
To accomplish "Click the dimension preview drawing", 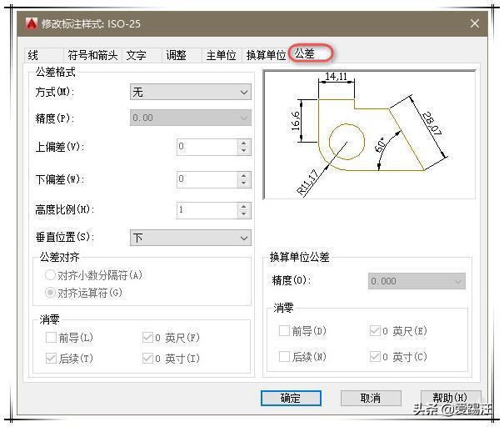I will [369, 134].
